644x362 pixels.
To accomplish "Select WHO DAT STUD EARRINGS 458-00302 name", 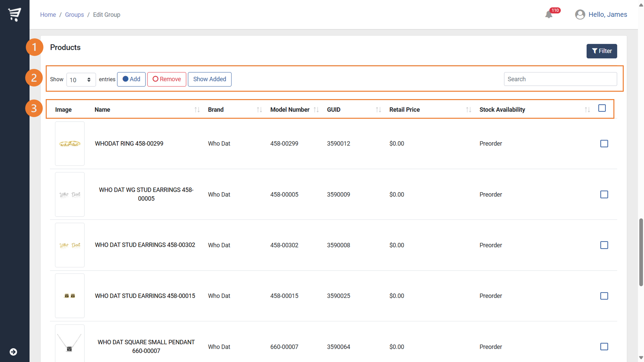I will (x=145, y=245).
